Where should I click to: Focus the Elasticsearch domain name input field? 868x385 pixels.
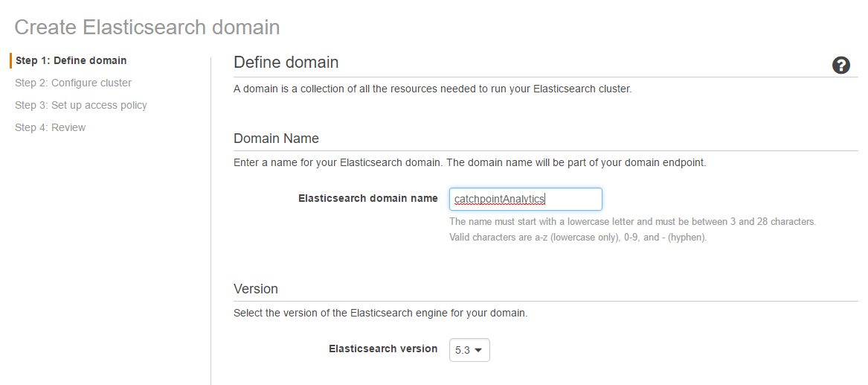pyautogui.click(x=525, y=200)
